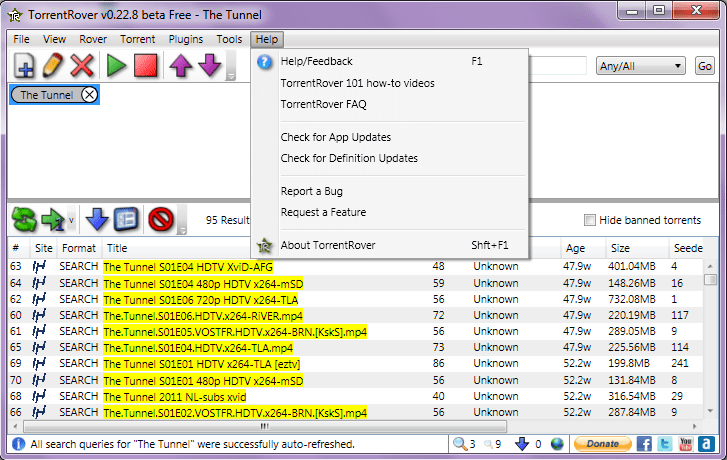
Task: Open the File menu
Action: (21, 39)
